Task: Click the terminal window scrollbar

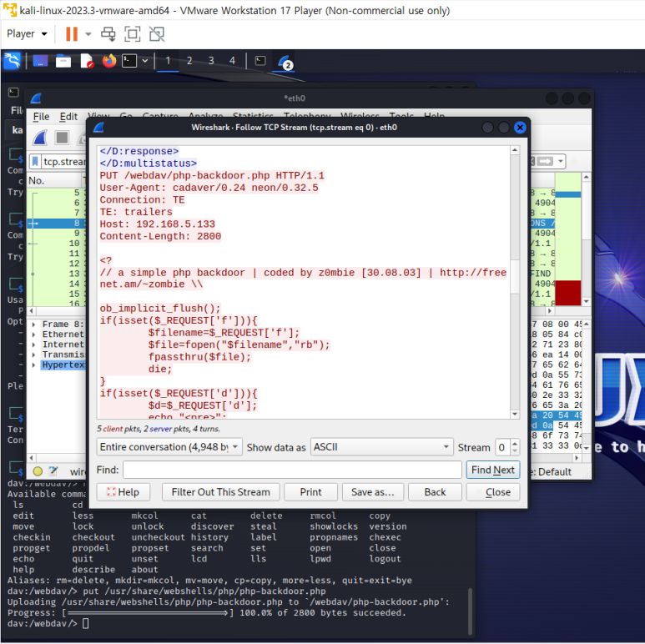Action: [470, 611]
